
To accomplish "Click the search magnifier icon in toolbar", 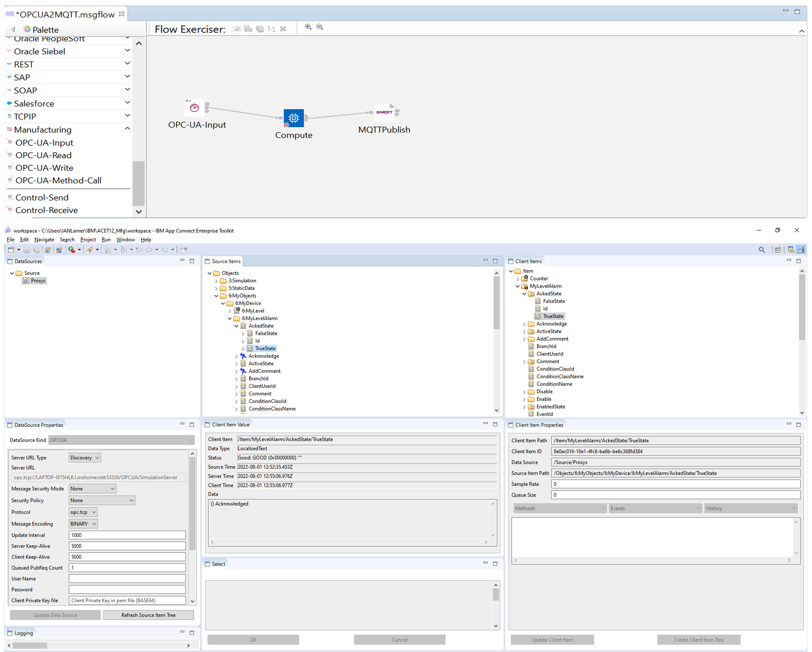I will [x=762, y=250].
